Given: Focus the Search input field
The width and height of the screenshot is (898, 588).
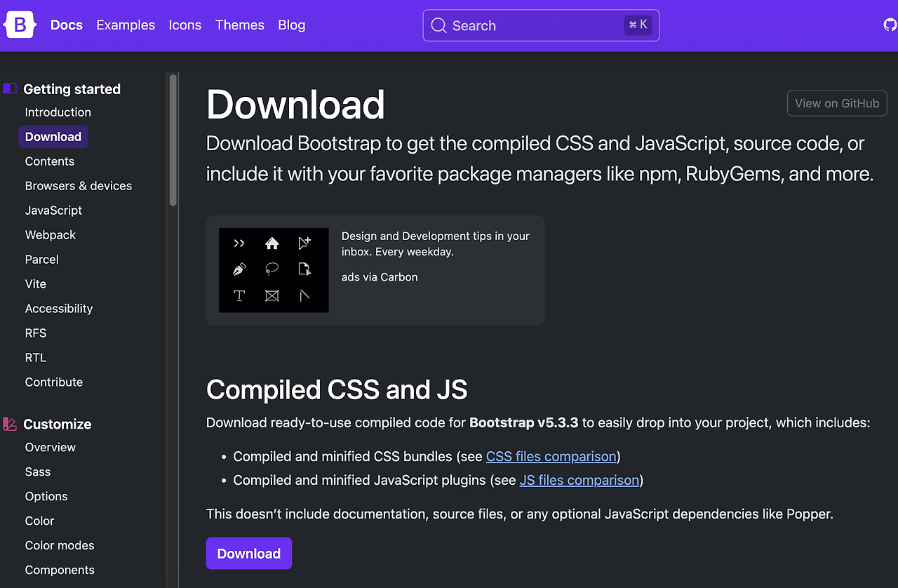Looking at the screenshot, I should [x=541, y=25].
